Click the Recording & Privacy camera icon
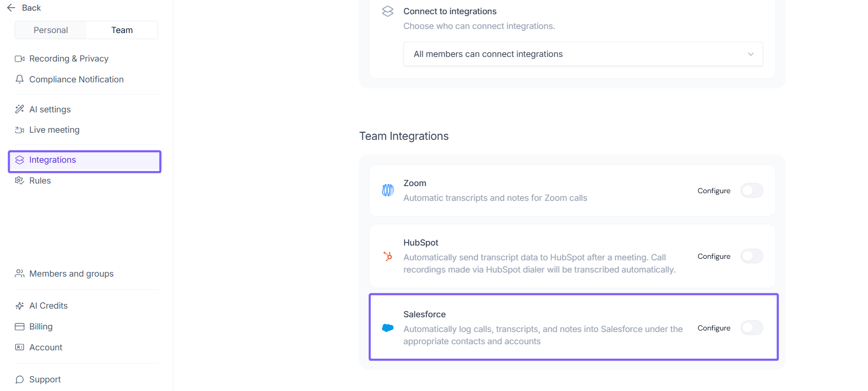Screen dimensions: 868x391 pos(20,59)
